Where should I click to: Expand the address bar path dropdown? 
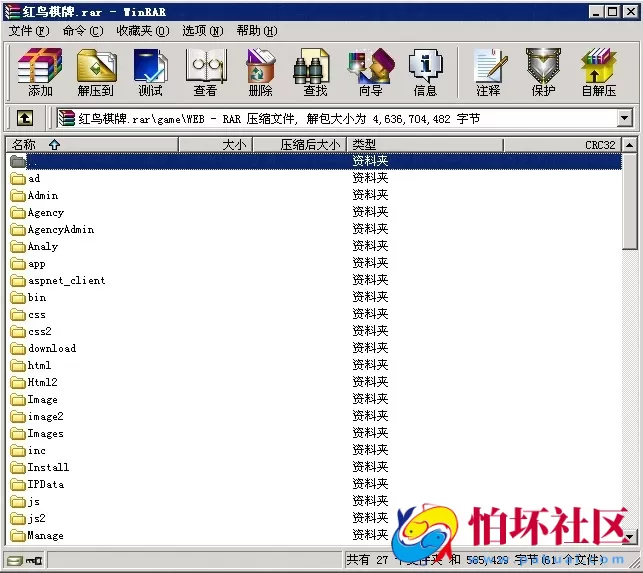(624, 119)
